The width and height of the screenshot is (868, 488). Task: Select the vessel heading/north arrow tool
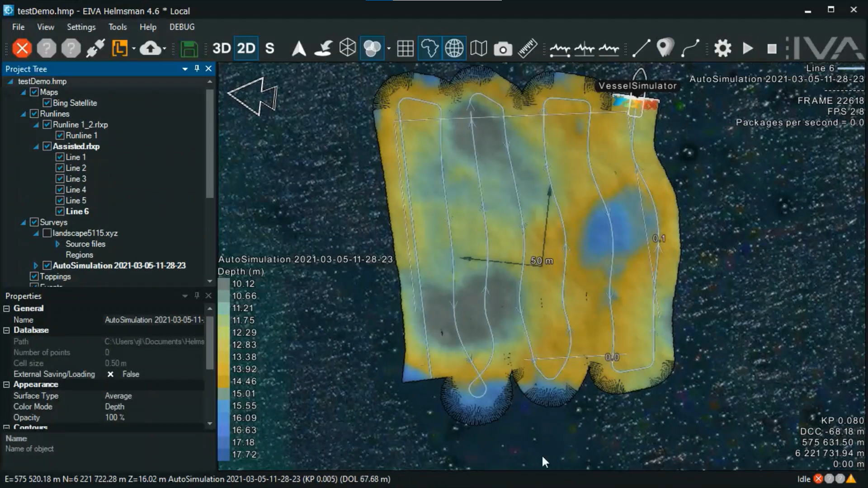coord(298,48)
